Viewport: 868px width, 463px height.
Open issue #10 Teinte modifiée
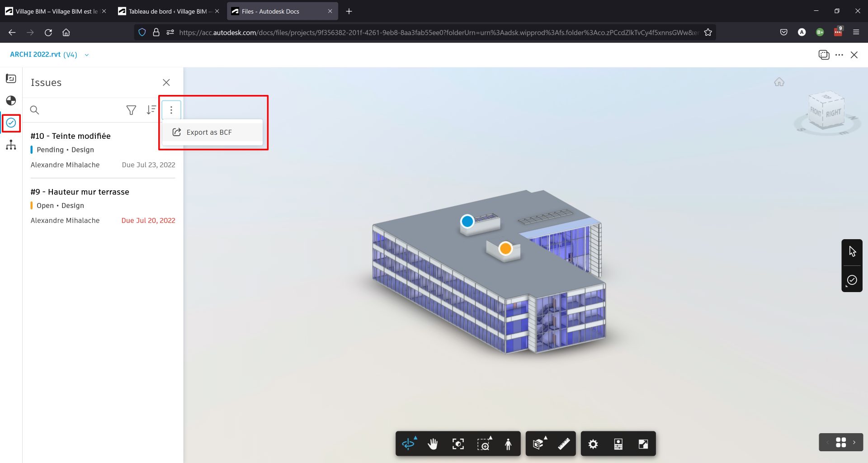71,136
